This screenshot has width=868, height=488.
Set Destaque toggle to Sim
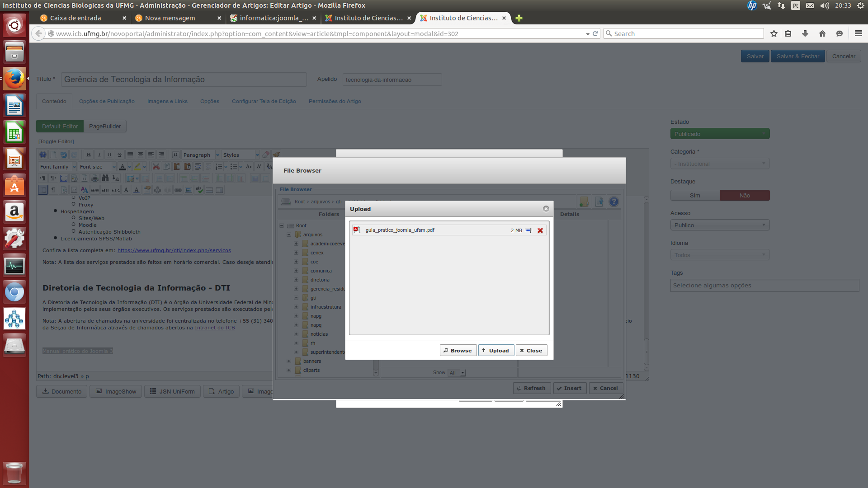(695, 196)
